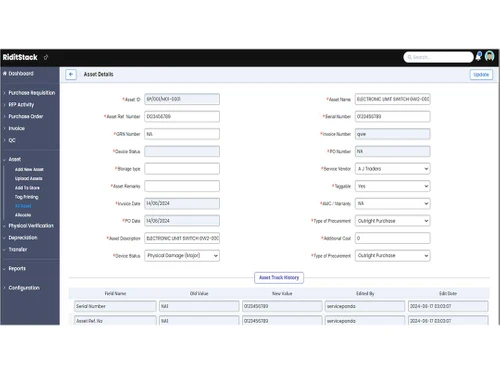This screenshot has height=375, width=500.
Task: Open Tag Printing submenu item
Action: pyautogui.click(x=26, y=197)
